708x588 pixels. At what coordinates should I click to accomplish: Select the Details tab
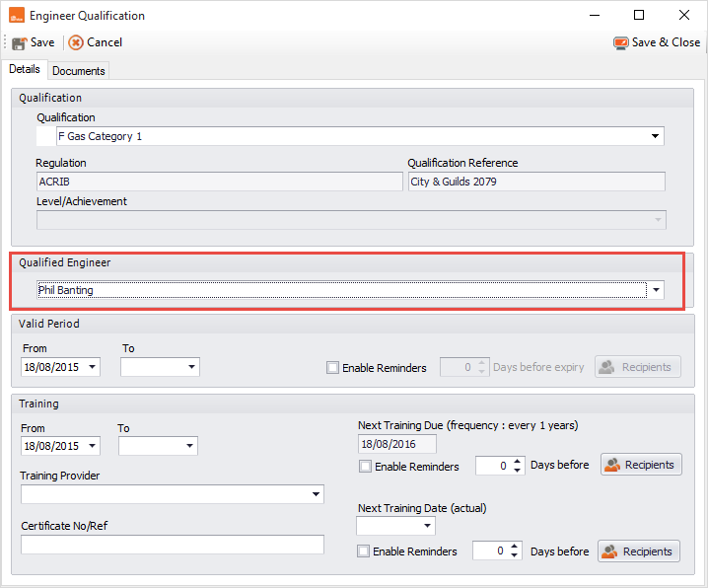pos(25,70)
